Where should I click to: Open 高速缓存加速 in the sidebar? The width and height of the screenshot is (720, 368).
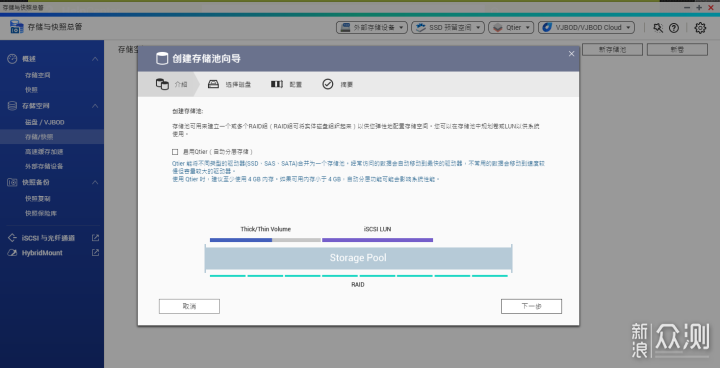(44, 152)
